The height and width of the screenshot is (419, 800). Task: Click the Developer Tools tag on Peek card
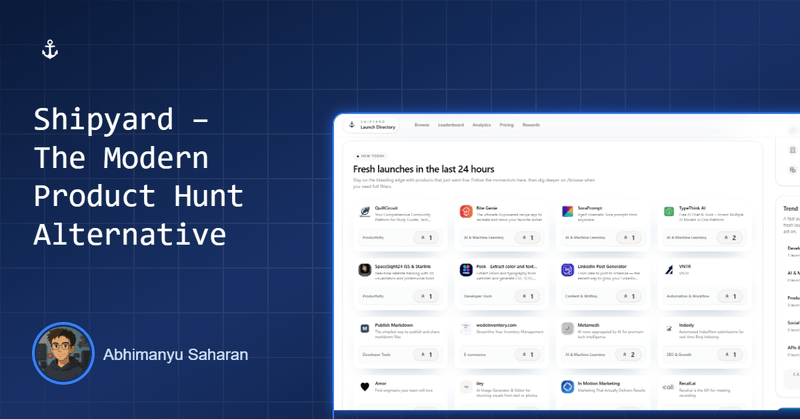click(478, 297)
